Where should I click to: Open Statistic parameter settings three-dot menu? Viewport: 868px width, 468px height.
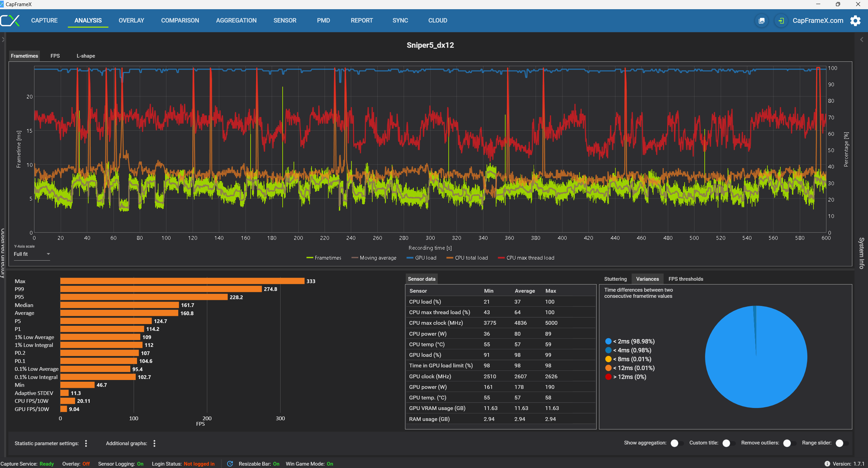[x=86, y=443]
